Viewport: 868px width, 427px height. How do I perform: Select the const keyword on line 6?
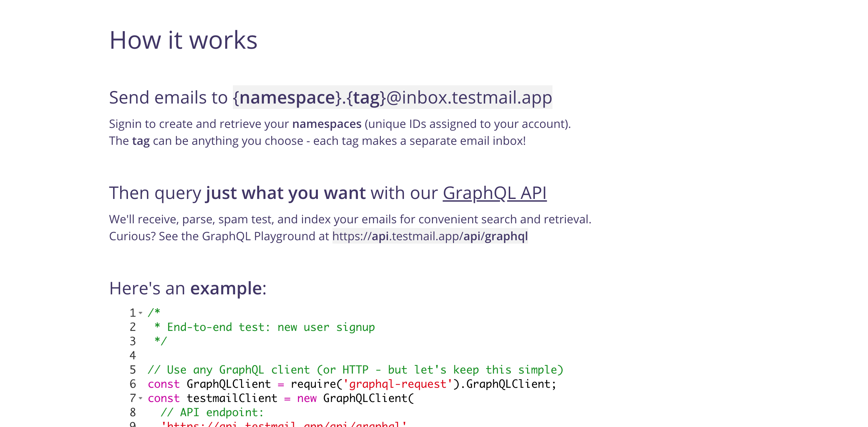[x=164, y=384]
